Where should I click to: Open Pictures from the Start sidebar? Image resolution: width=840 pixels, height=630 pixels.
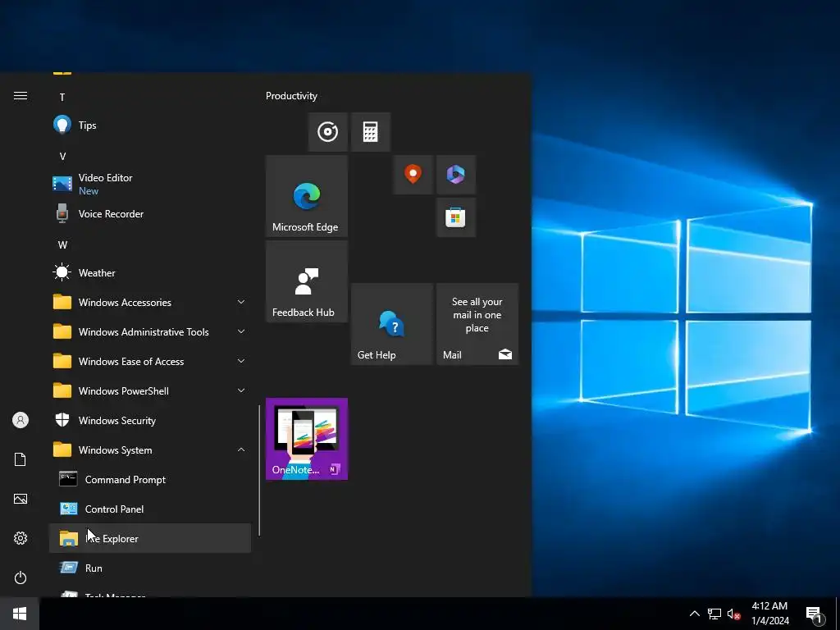21,499
